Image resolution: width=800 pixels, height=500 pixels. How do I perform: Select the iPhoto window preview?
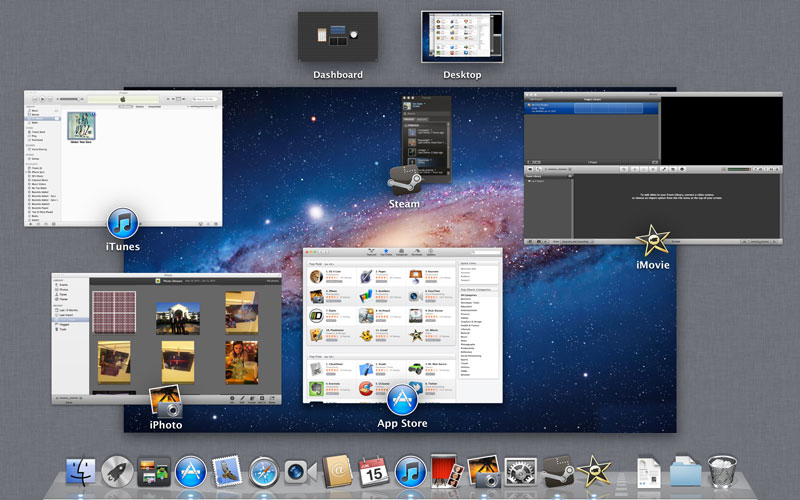[x=166, y=339]
